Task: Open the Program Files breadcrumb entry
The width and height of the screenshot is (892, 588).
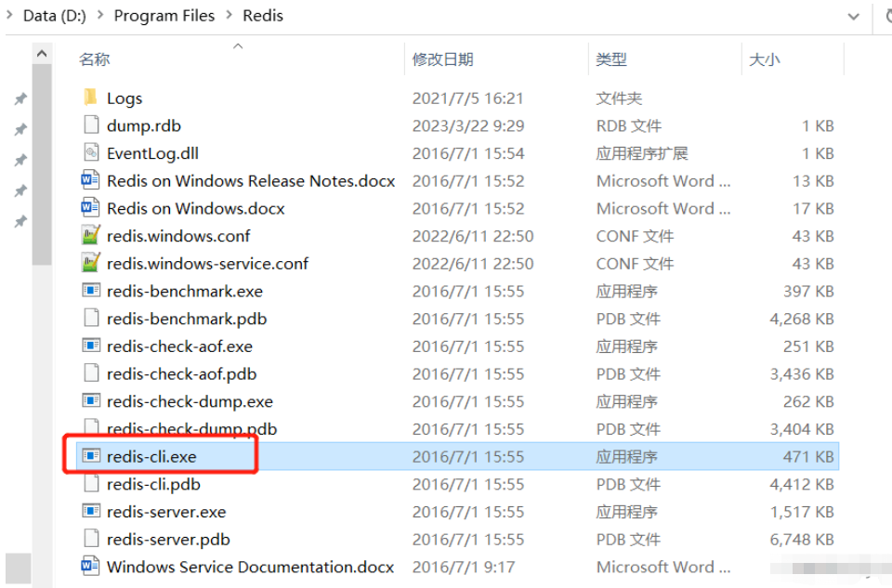Action: point(164,16)
